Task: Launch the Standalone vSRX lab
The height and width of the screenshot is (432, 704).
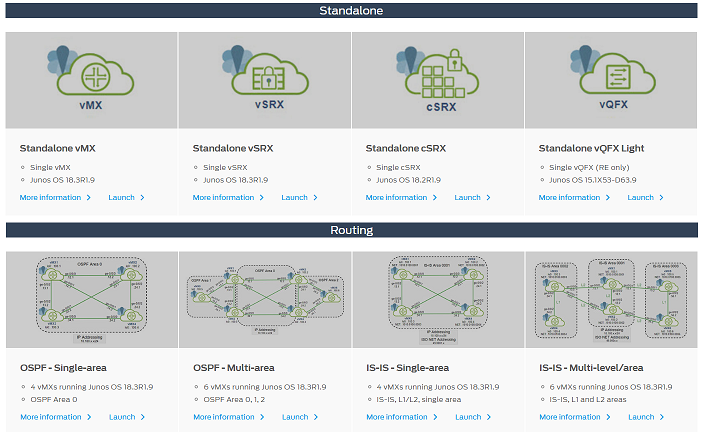Action: [299, 198]
